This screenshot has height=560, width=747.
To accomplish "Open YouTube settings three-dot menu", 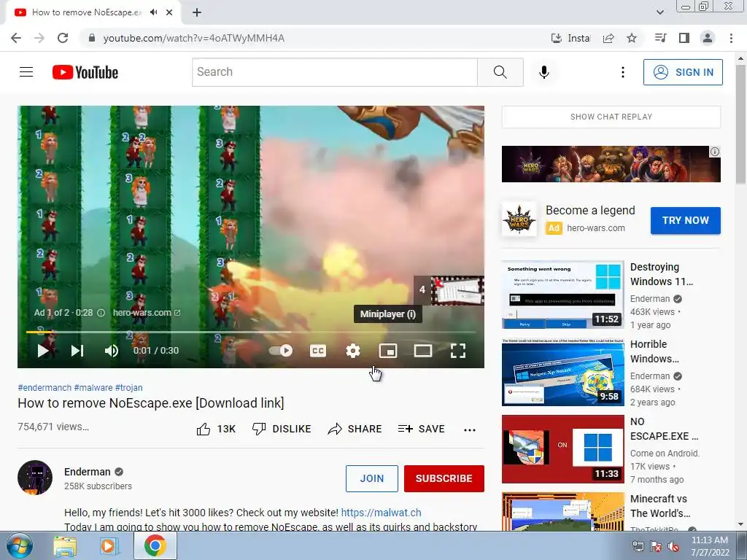I will coord(623,72).
